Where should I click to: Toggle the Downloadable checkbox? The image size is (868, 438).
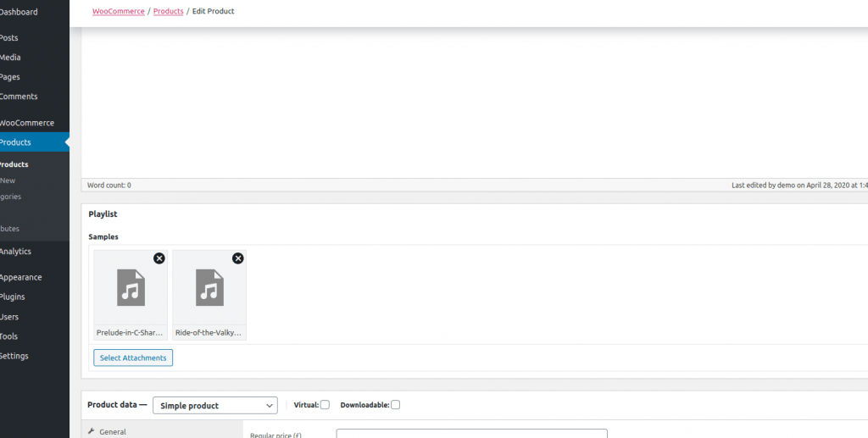[395, 405]
